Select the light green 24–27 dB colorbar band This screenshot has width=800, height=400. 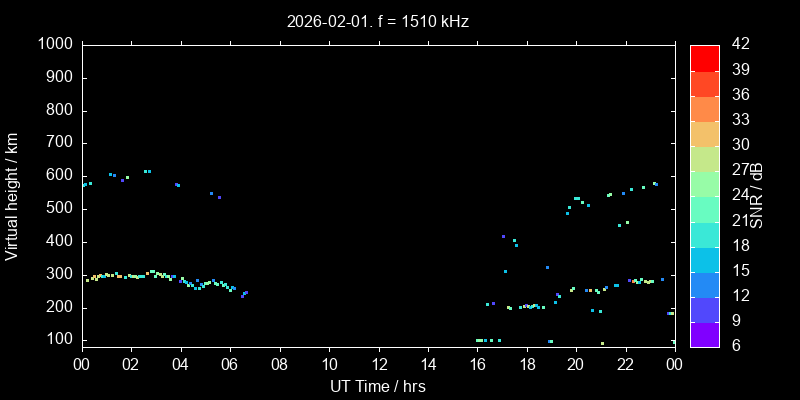point(704,183)
